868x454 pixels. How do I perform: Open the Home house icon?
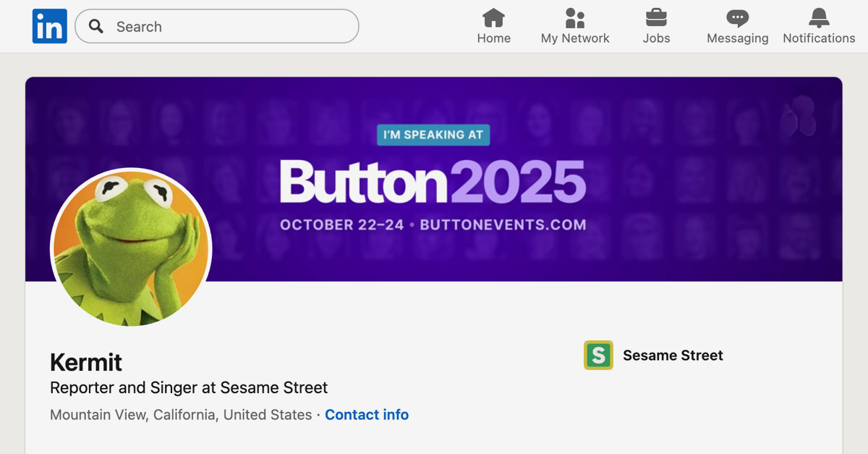coord(494,17)
